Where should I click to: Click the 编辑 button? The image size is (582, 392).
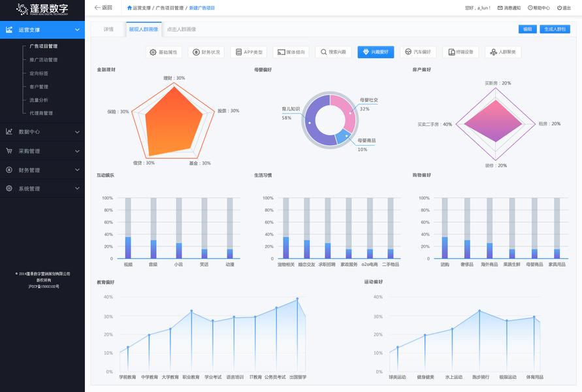(527, 29)
